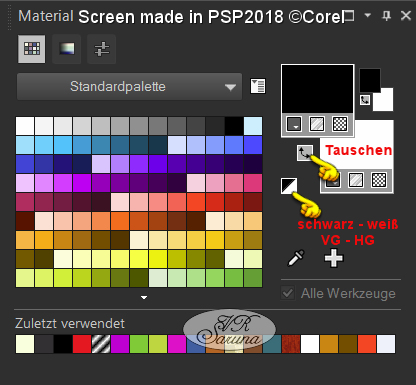Open foreground style color dropdown button

pos(294,124)
